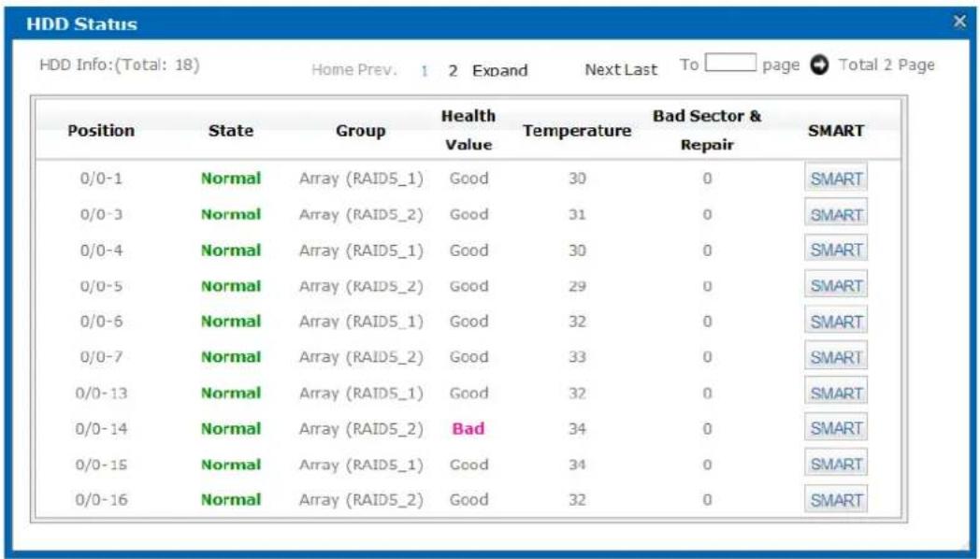Click the Total 2 Page label
Viewport: 980px width, 559px height.
886,64
